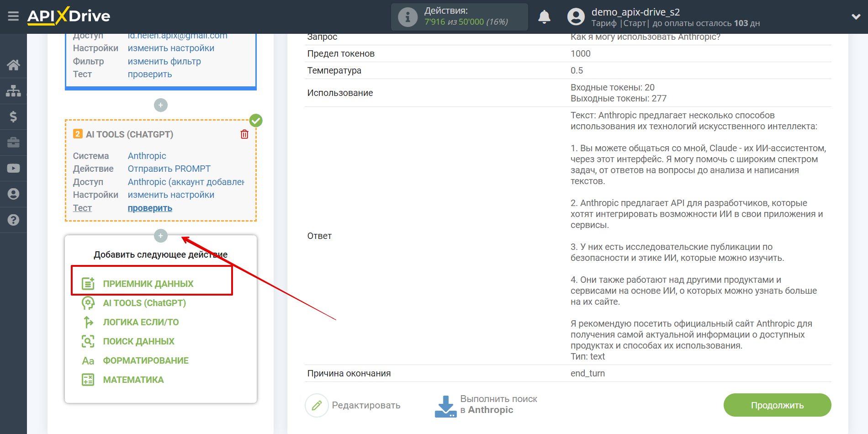
Task: Select ЛОГИКА ЕСЛИ/ТО menu option
Action: tap(141, 322)
